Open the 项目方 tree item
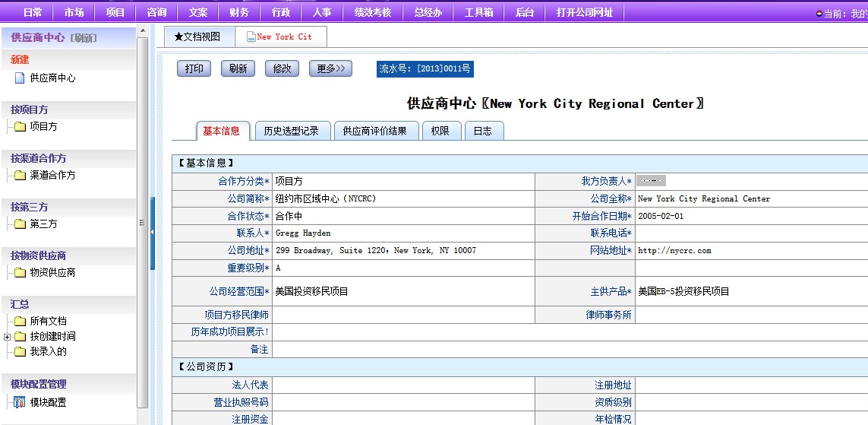This screenshot has width=868, height=425. [43, 127]
